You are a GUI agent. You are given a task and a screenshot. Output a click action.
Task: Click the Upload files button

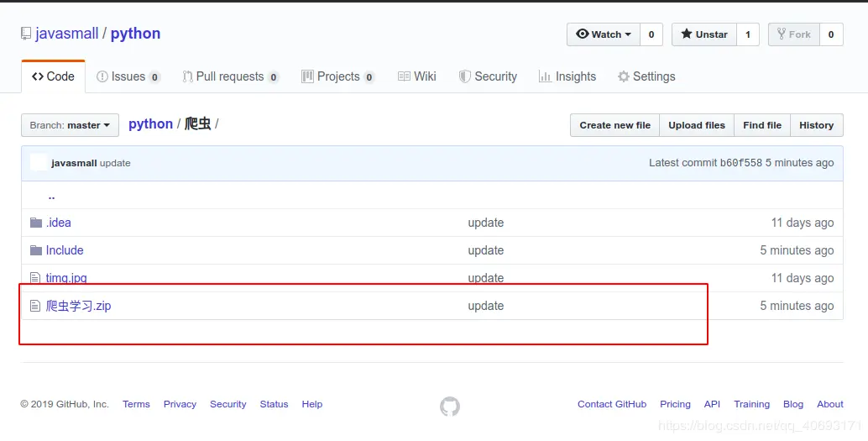coord(697,125)
